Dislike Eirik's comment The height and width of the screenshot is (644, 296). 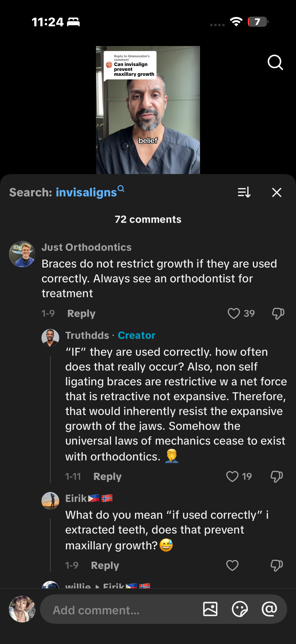[x=276, y=565]
